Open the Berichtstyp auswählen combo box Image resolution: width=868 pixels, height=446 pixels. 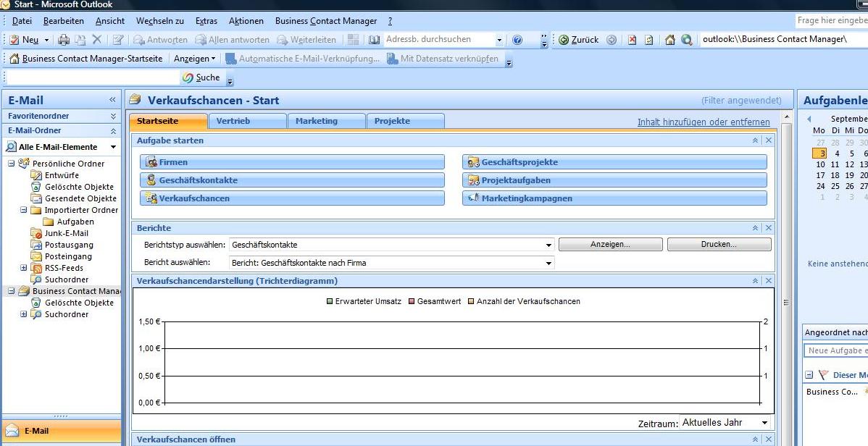coord(391,245)
